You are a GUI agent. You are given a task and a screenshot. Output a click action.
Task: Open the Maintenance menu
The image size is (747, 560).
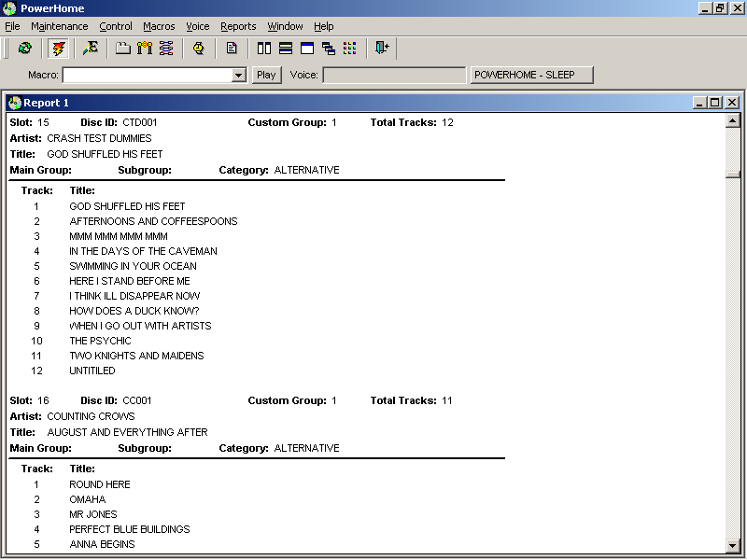(x=60, y=26)
